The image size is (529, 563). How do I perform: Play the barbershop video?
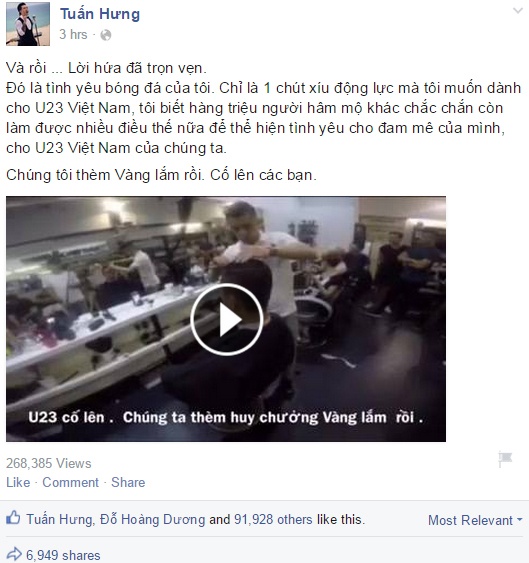tap(227, 319)
